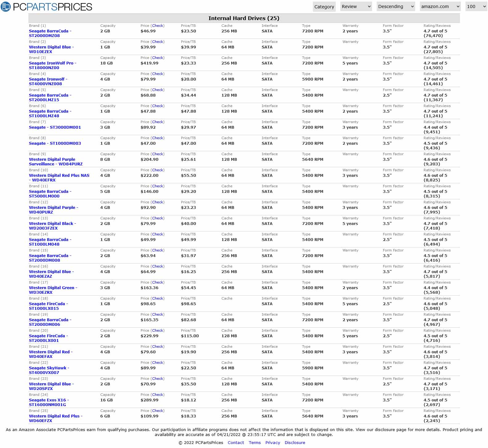
Task: Open Western Digital Black WD2003FZEX link
Action: 52,226
